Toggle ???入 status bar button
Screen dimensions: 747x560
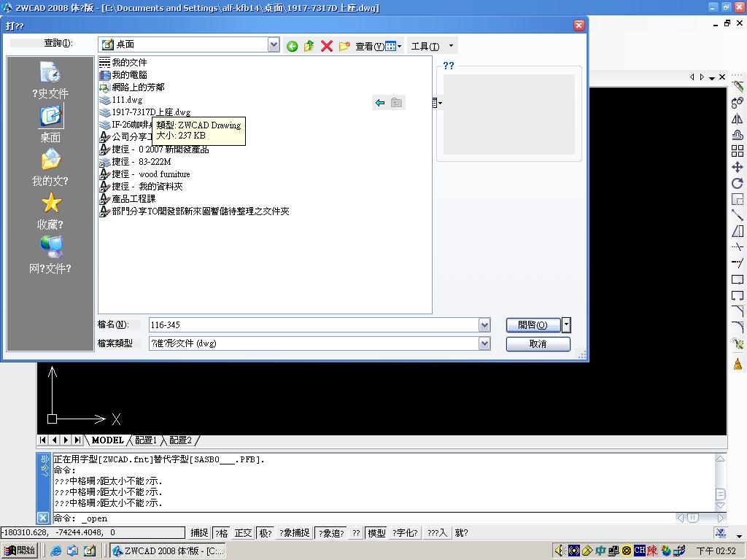pyautogui.click(x=437, y=533)
